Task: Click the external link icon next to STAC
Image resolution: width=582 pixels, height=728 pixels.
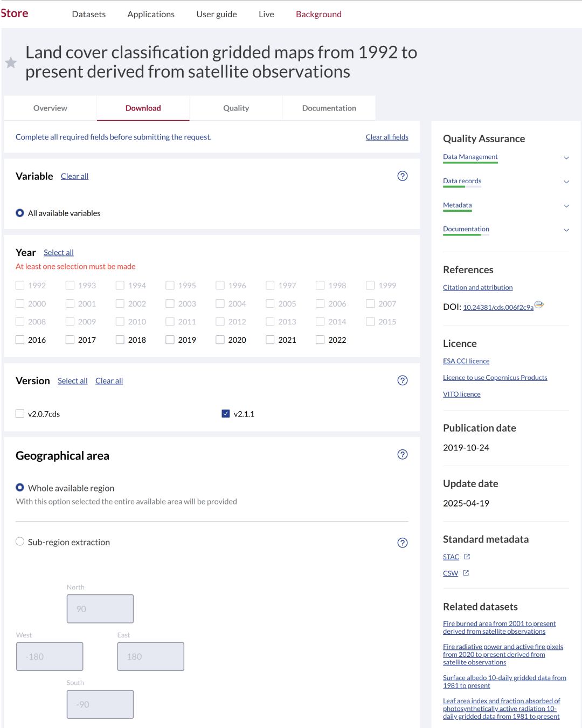Action: [467, 557]
